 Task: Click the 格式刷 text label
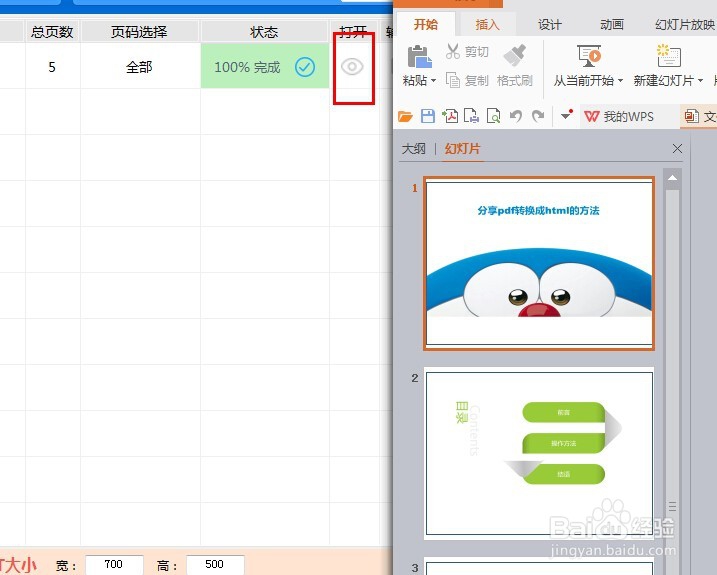tap(515, 81)
